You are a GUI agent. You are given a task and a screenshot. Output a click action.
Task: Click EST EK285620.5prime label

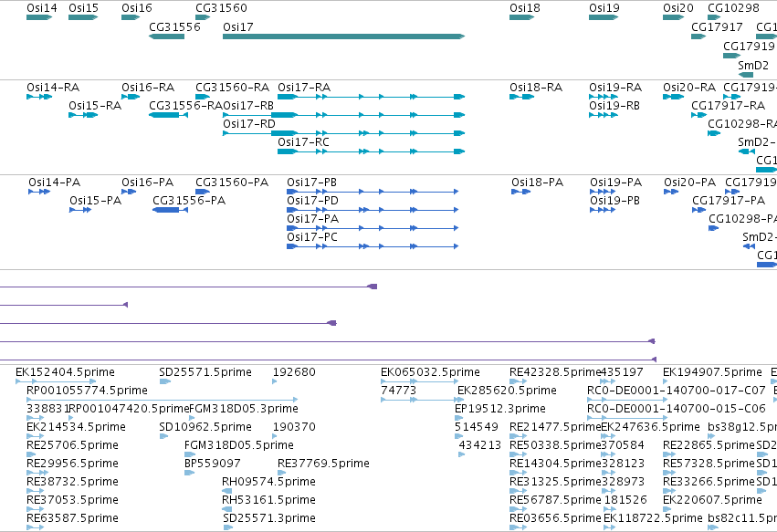click(507, 391)
